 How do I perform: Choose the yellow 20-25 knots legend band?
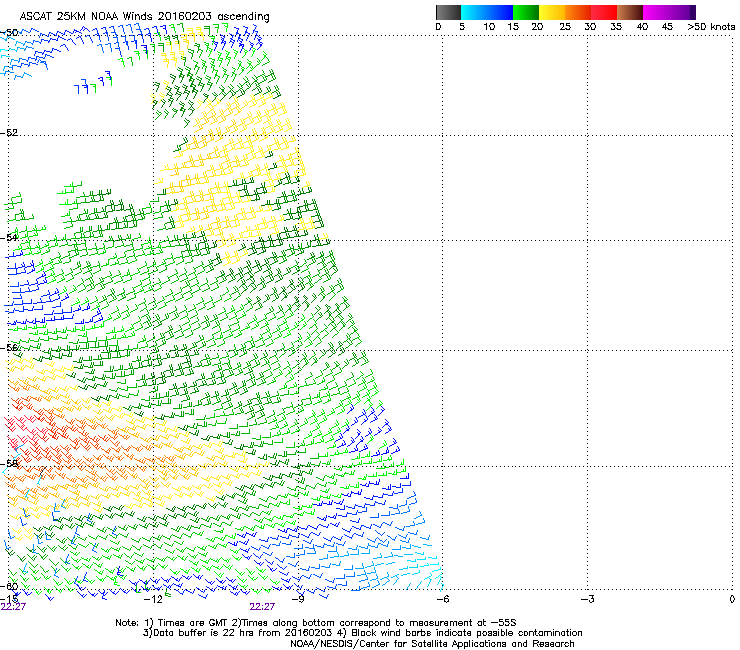[x=552, y=12]
